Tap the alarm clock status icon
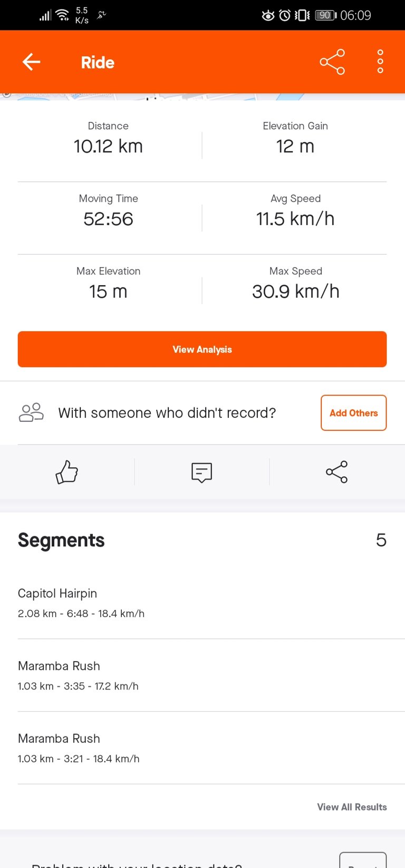Image resolution: width=405 pixels, height=868 pixels. coord(285,15)
